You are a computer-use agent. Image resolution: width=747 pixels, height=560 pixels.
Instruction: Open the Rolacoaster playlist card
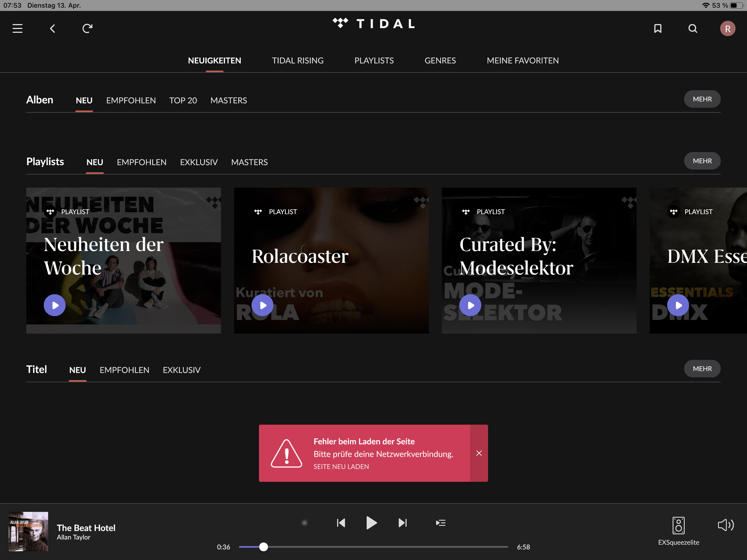(x=331, y=260)
